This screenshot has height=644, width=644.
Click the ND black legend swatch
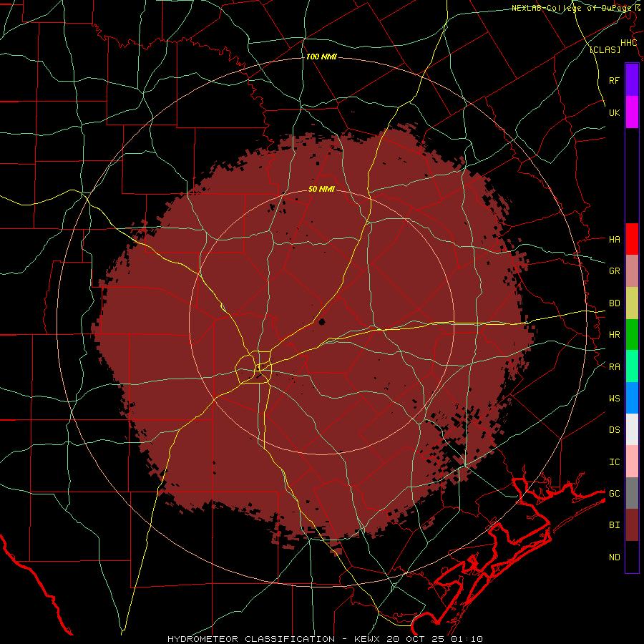coord(632,557)
